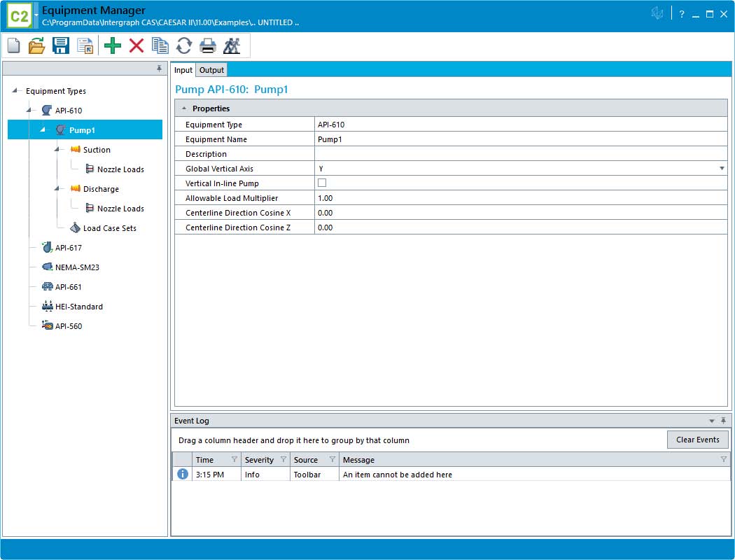Collapse the API-610 tree node
This screenshot has width=735, height=560.
tap(29, 110)
